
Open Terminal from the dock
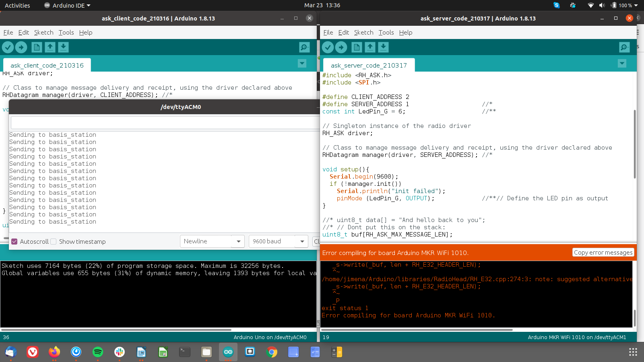(185, 352)
